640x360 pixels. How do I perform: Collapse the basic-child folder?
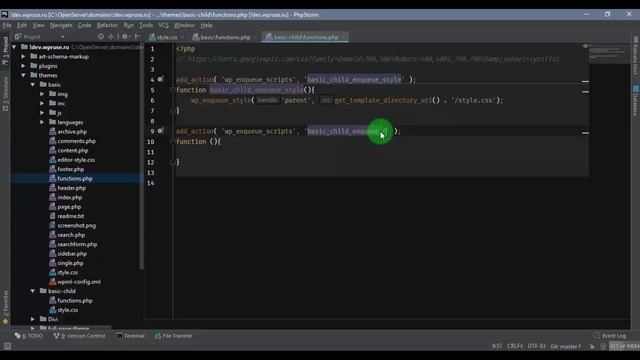pyautogui.click(x=33, y=291)
